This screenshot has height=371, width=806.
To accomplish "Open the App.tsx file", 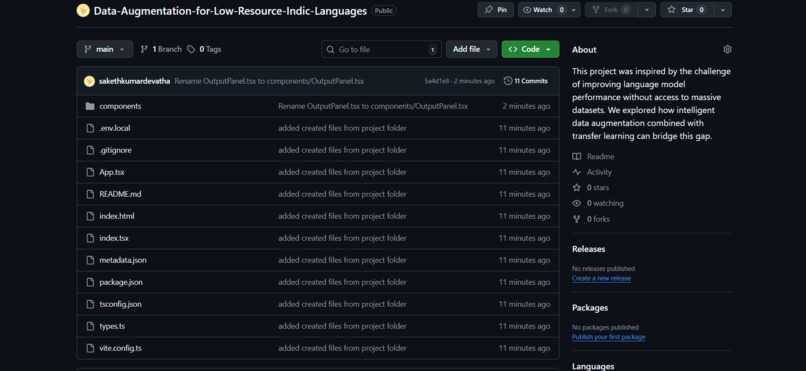I will tap(112, 172).
